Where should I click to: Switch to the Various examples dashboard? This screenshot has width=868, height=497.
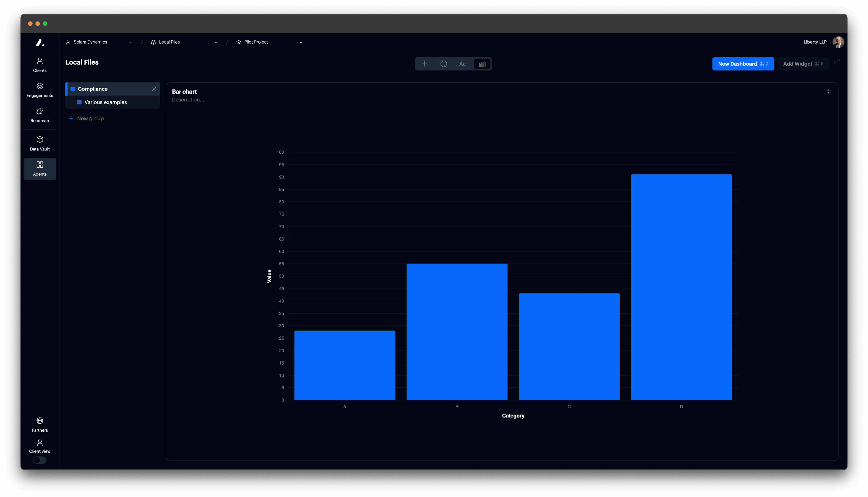tap(105, 102)
